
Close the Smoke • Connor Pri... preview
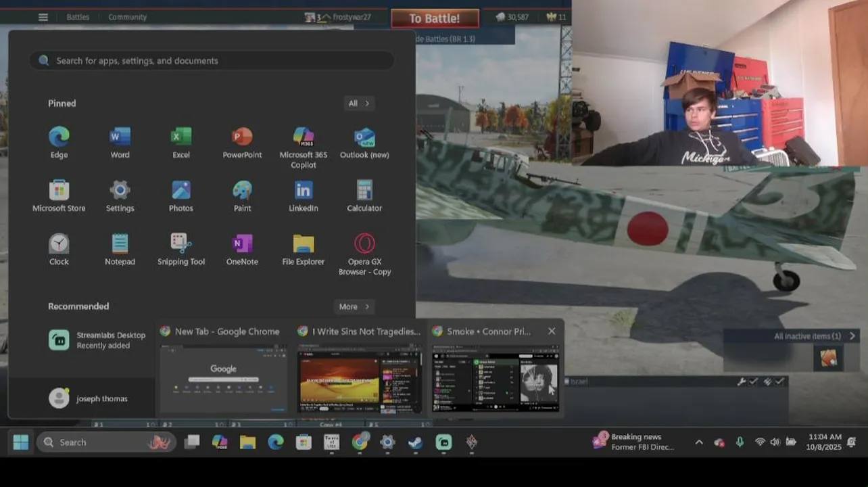pos(552,331)
